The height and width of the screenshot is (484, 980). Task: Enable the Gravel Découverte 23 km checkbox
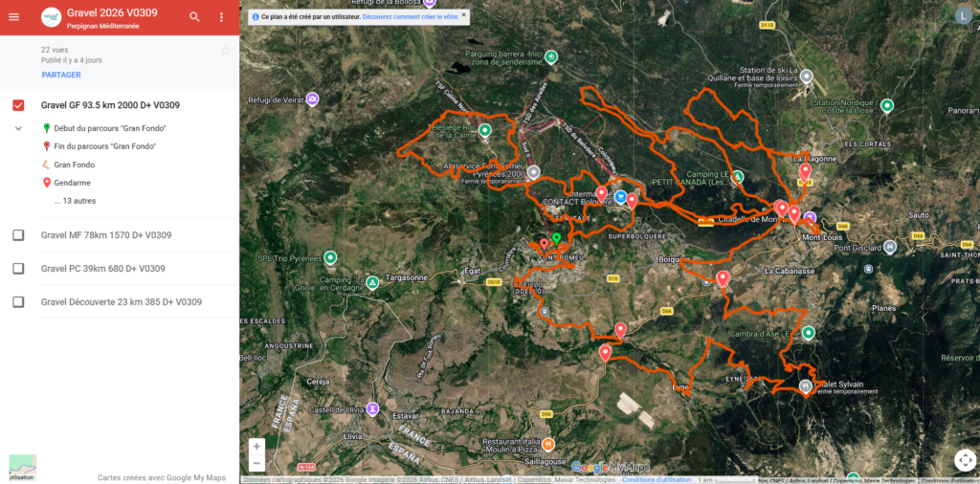(x=19, y=301)
